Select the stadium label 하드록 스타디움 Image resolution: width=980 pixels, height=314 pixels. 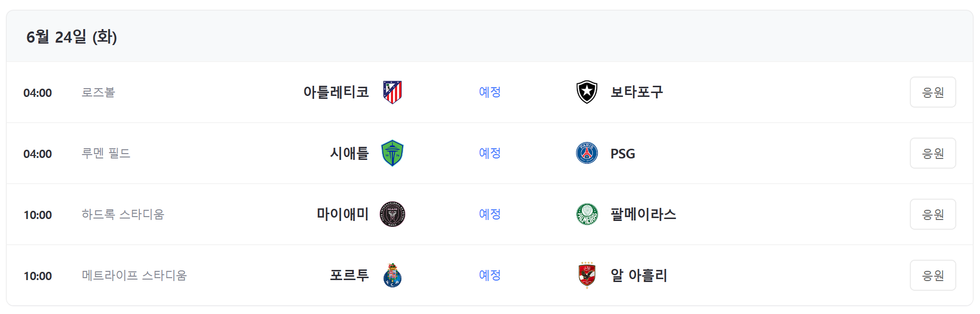124,214
